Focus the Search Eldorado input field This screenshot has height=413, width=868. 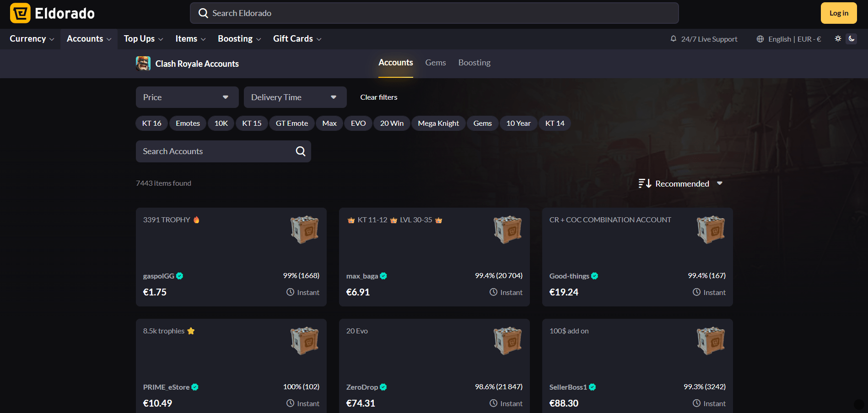click(434, 13)
